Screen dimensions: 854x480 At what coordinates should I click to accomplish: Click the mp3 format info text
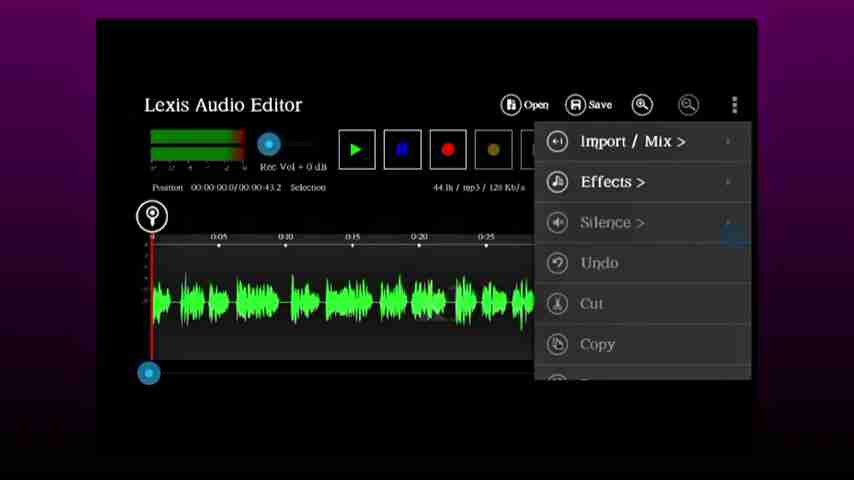click(x=479, y=187)
